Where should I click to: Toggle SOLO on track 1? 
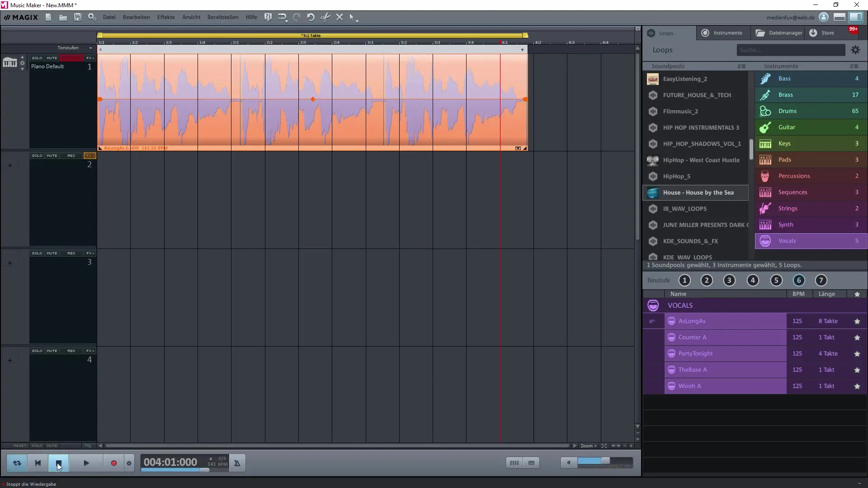pyautogui.click(x=37, y=58)
